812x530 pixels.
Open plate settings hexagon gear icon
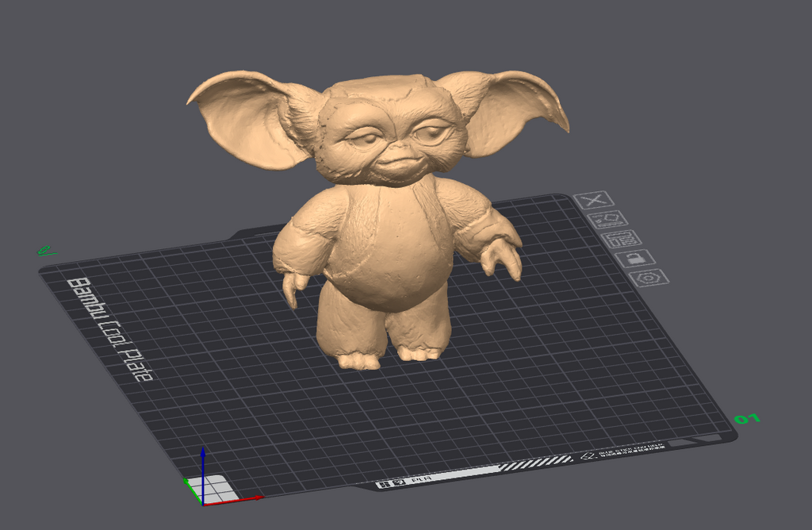(x=649, y=278)
